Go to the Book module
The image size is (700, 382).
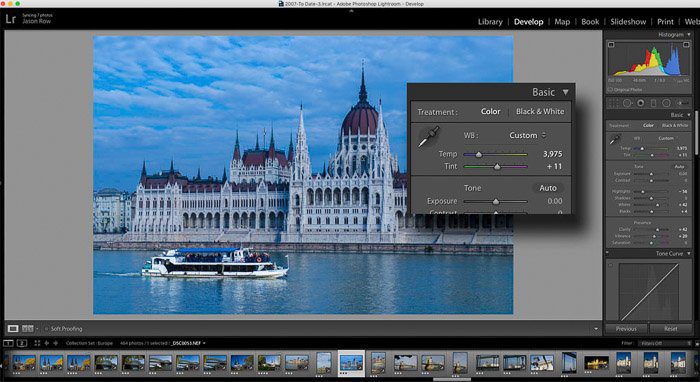(590, 22)
